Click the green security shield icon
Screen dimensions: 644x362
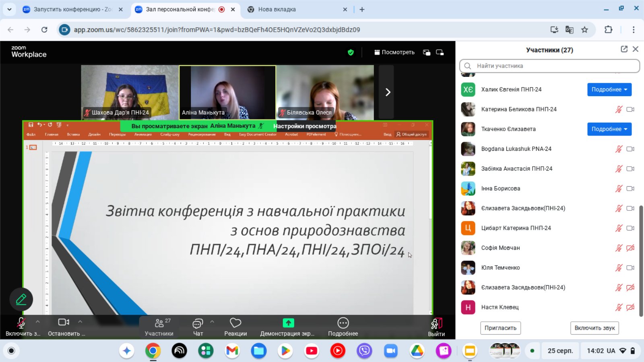coord(351,52)
